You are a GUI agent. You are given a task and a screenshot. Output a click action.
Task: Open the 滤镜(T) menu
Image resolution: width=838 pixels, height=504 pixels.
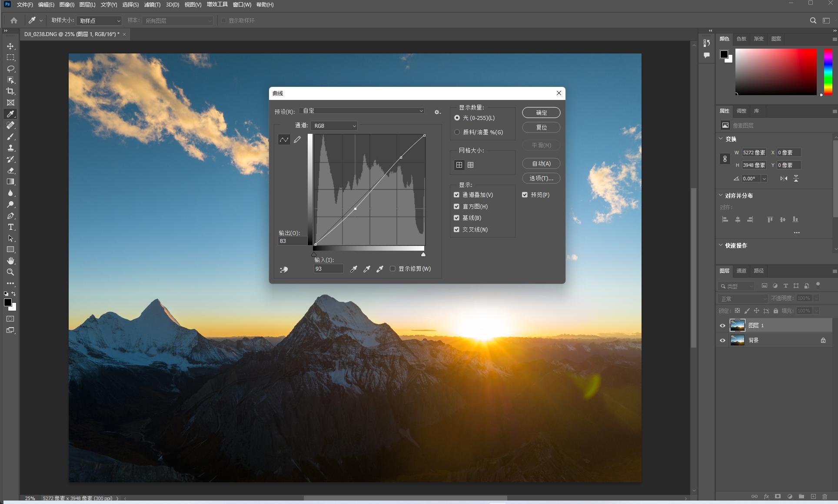tap(152, 5)
